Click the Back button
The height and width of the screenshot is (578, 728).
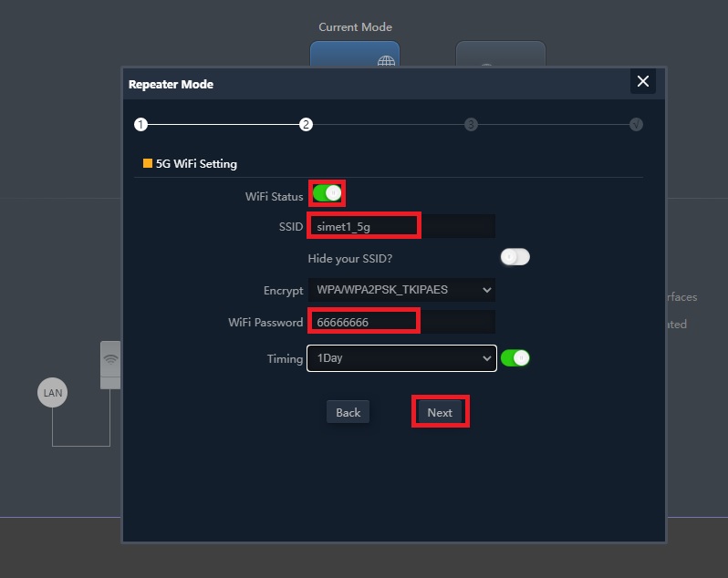click(x=348, y=412)
